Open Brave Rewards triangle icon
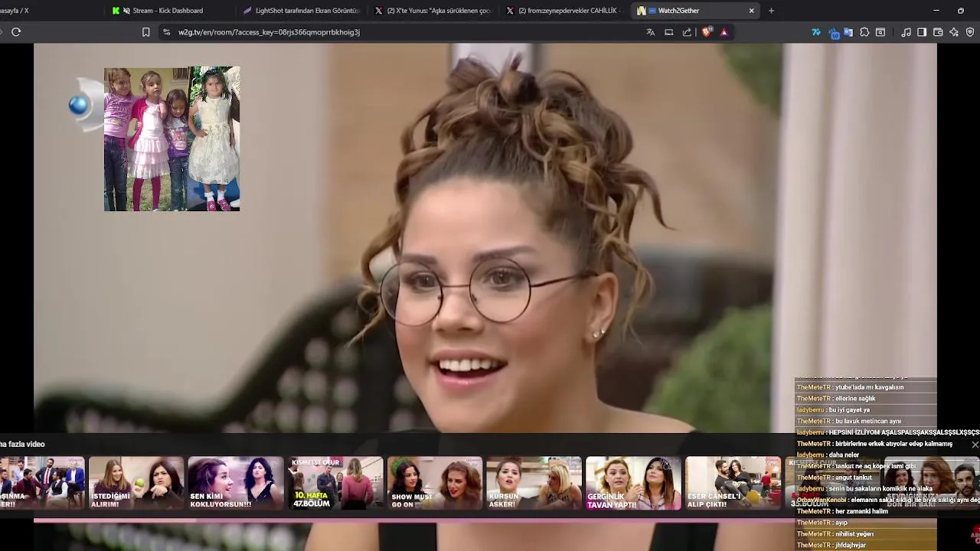 (x=724, y=32)
